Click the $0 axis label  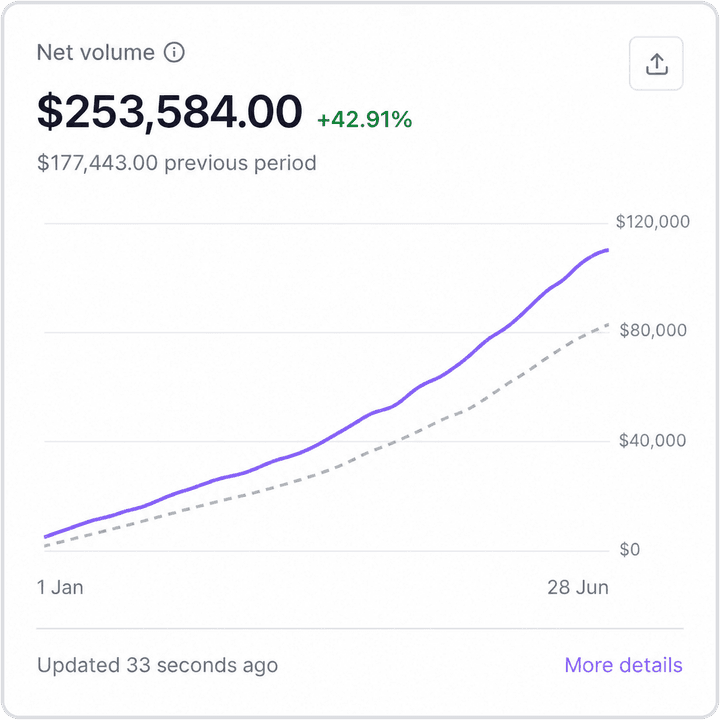tap(630, 550)
